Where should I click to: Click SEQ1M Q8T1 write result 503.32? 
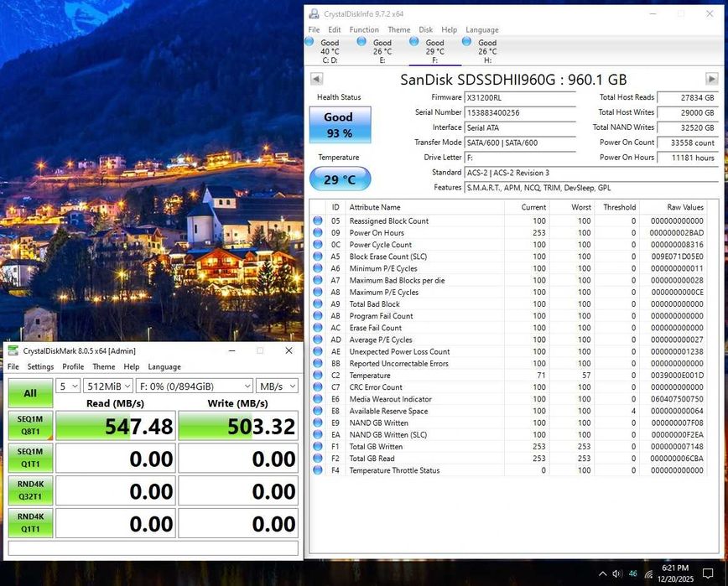238,426
